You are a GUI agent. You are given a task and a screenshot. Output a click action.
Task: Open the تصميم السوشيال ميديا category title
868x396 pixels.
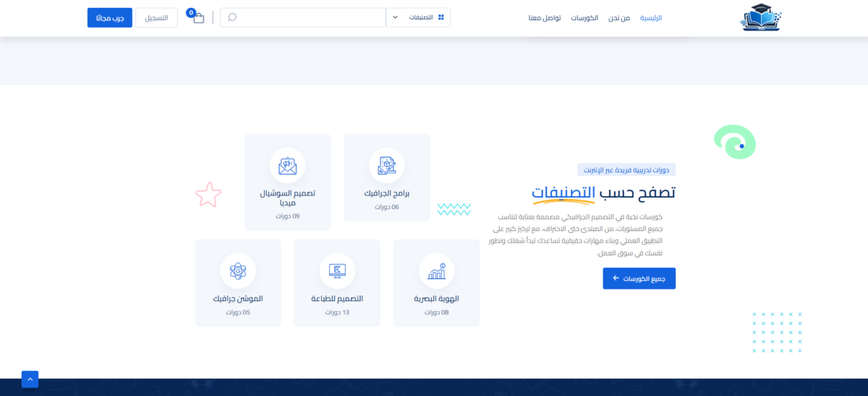pyautogui.click(x=288, y=198)
